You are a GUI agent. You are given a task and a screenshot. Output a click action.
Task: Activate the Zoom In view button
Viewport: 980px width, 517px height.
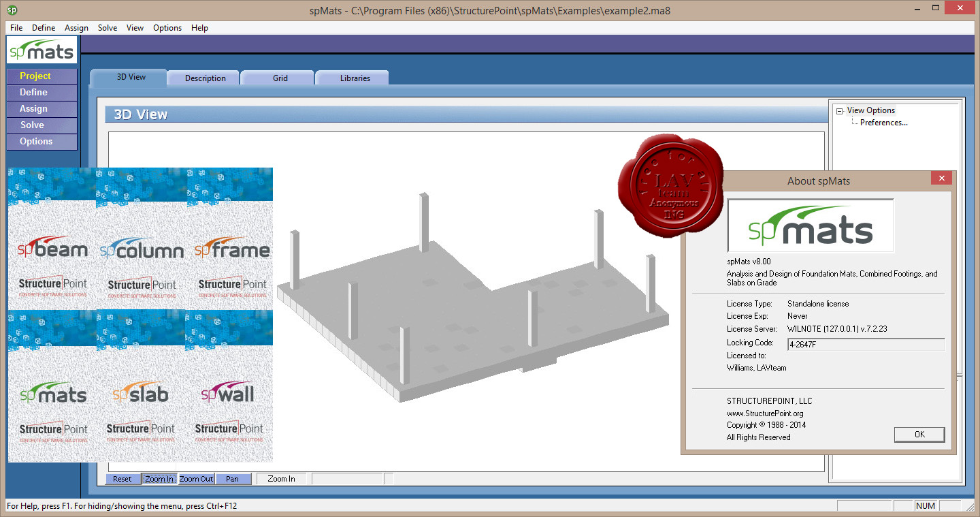[159, 479]
